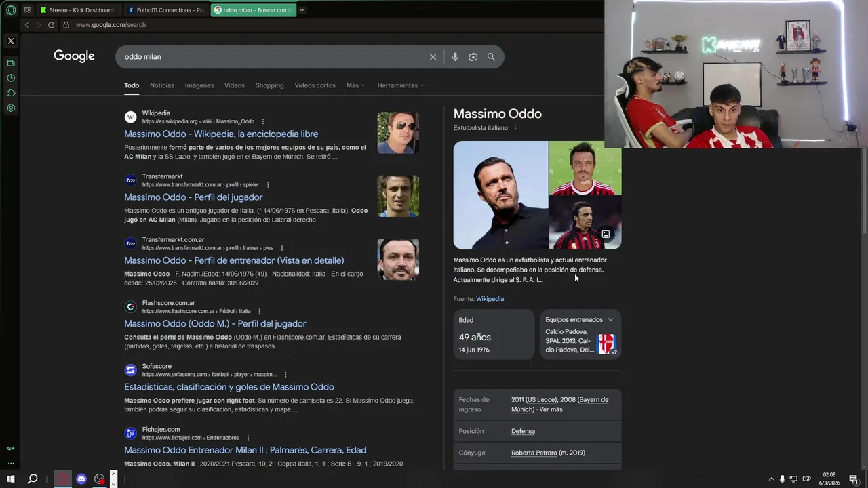Click the padlock site info icon
This screenshot has height=488, width=868.
point(66,25)
